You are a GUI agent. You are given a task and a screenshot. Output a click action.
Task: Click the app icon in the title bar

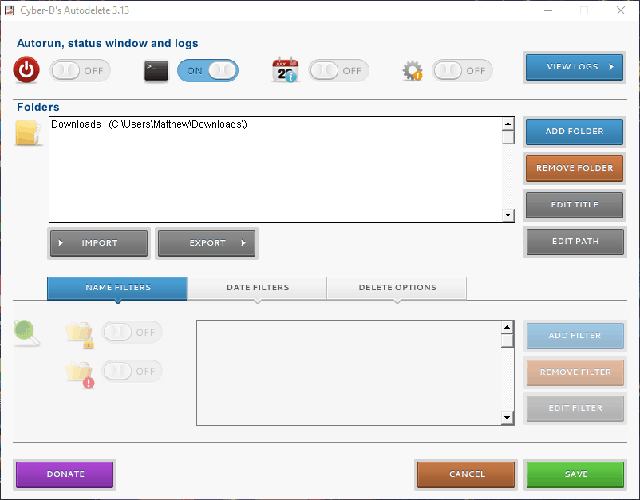tap(9, 10)
